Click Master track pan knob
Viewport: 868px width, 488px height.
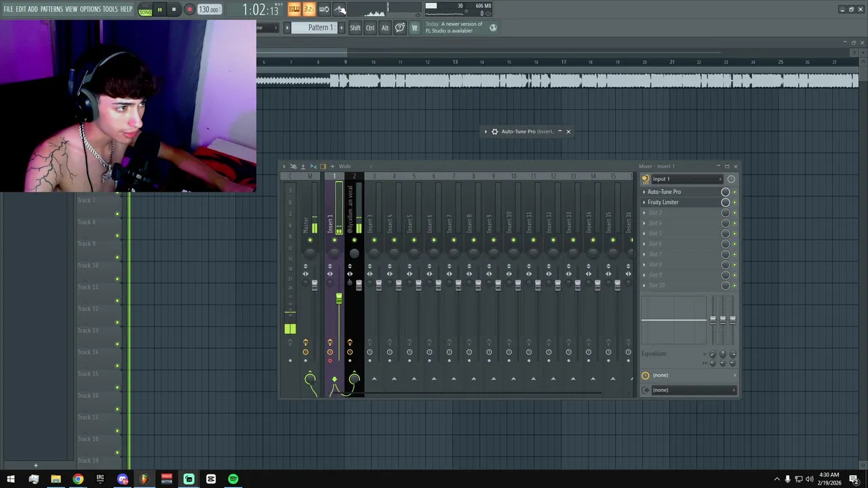coord(310,252)
